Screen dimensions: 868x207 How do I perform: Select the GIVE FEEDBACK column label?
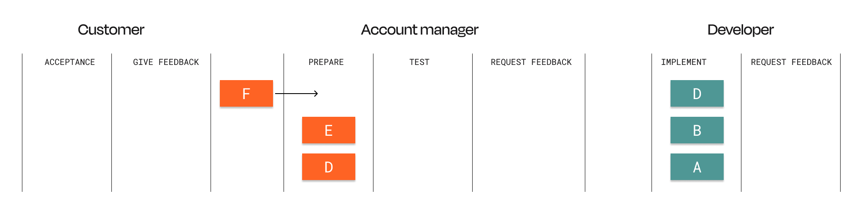tap(166, 62)
